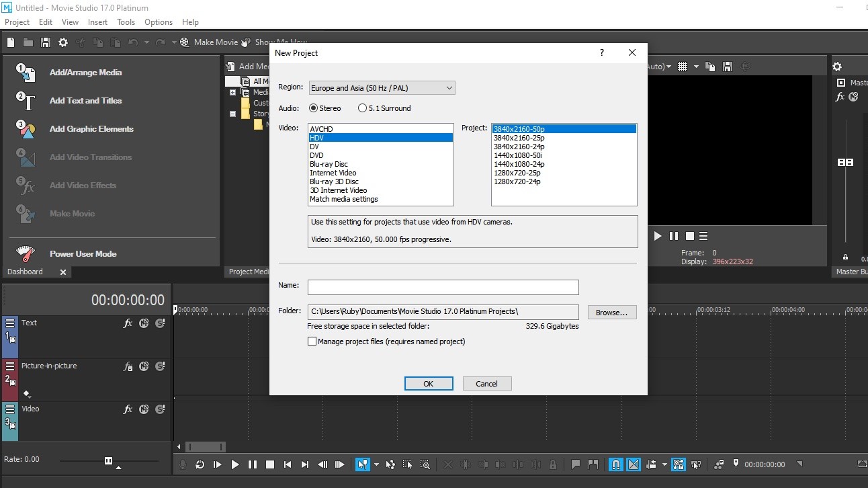Save the project with the floppy disk icon

[x=46, y=42]
